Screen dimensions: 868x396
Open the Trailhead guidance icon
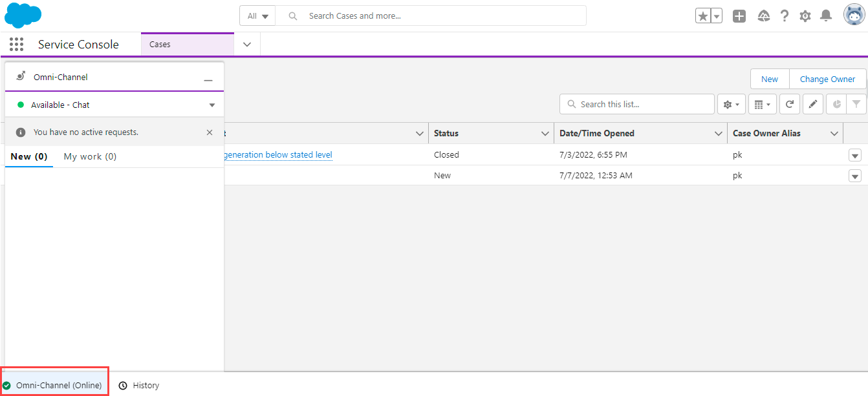(x=764, y=16)
